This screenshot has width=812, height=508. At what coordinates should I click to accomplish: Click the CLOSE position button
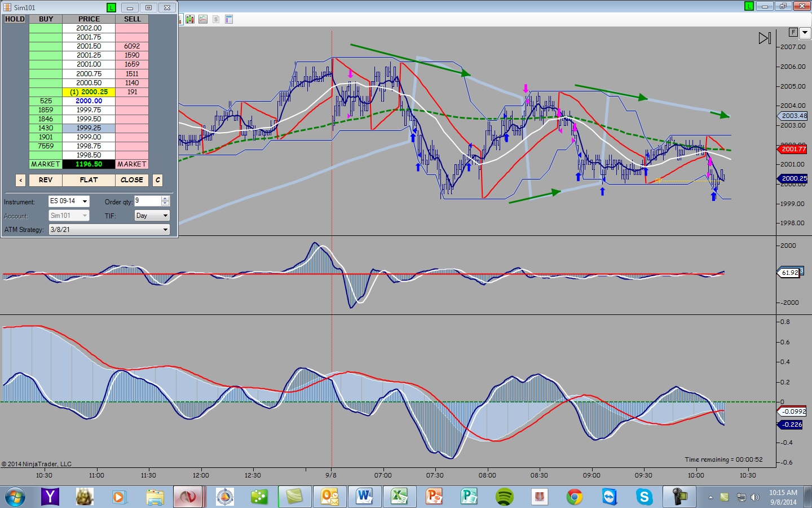pyautogui.click(x=132, y=180)
